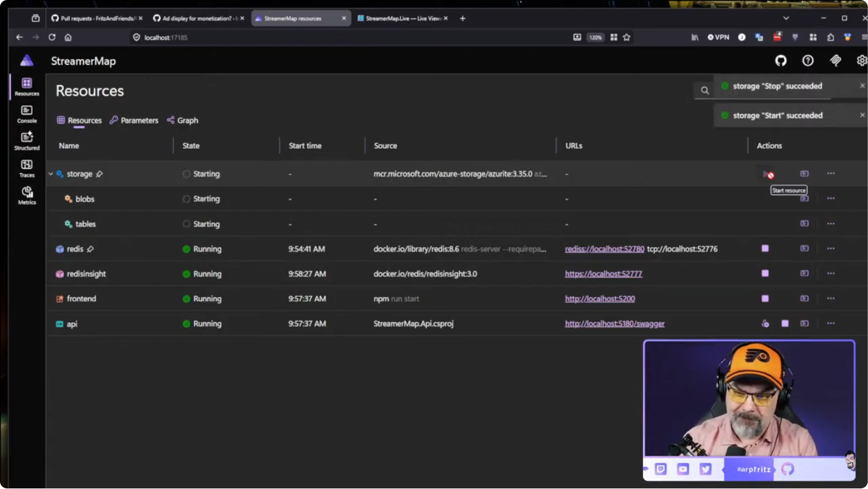Open the GitHub repository icon in header
Screen dimensions: 868x489
pyautogui.click(x=780, y=61)
